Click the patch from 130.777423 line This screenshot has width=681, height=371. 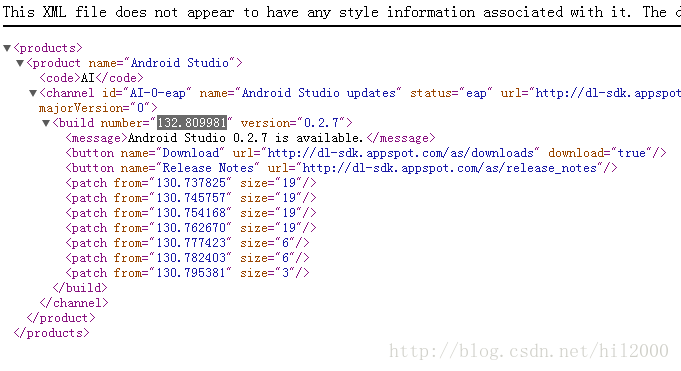[x=187, y=243]
